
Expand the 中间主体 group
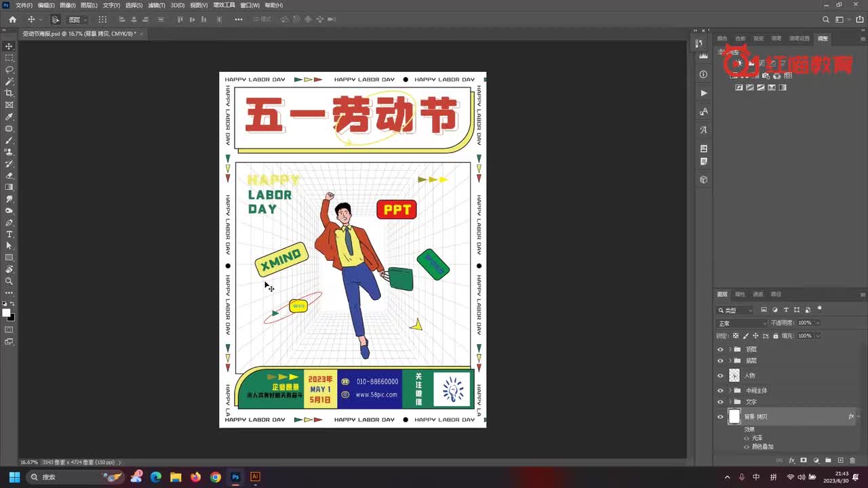pos(730,390)
